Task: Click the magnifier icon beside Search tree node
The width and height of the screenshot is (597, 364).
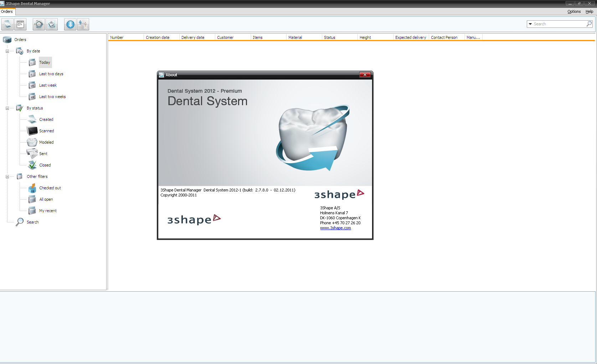Action: coord(20,222)
